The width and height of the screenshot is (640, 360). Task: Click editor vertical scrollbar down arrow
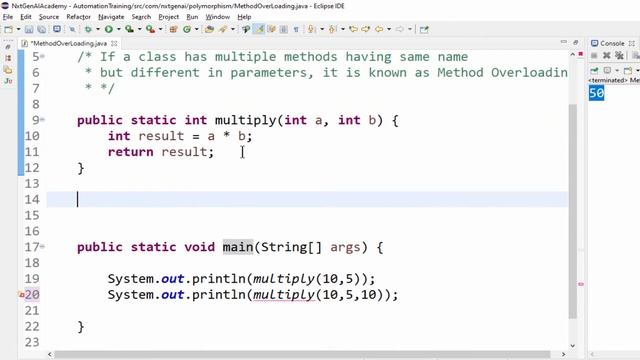coord(573,345)
